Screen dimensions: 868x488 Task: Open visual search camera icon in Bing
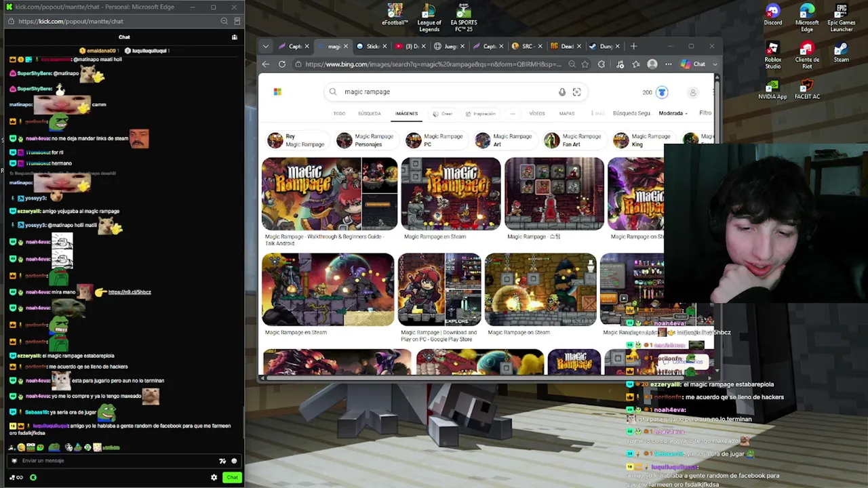576,92
